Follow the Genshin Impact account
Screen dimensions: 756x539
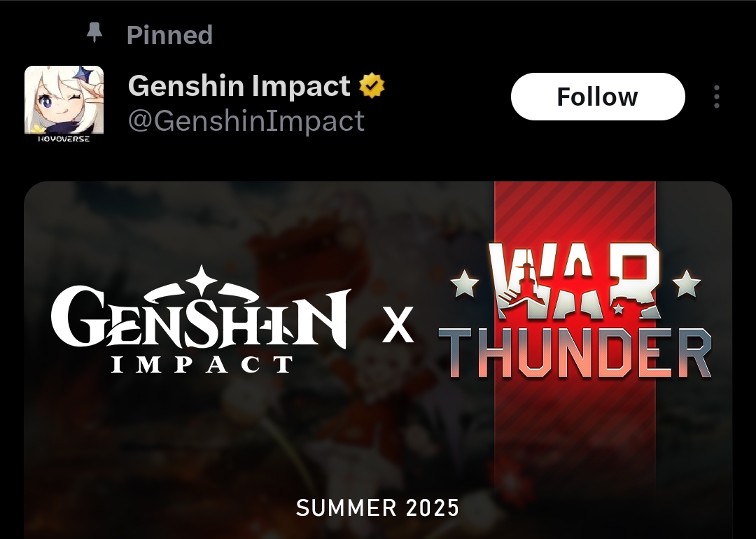click(598, 97)
